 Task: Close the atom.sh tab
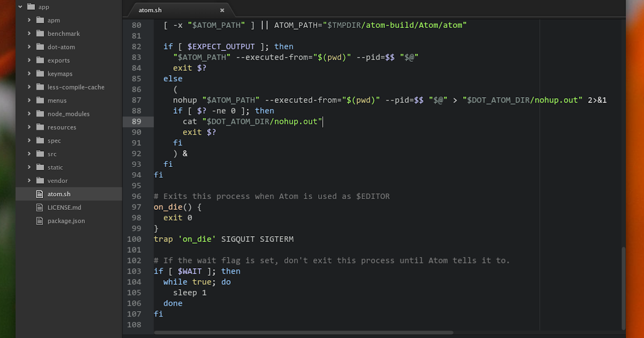(222, 10)
